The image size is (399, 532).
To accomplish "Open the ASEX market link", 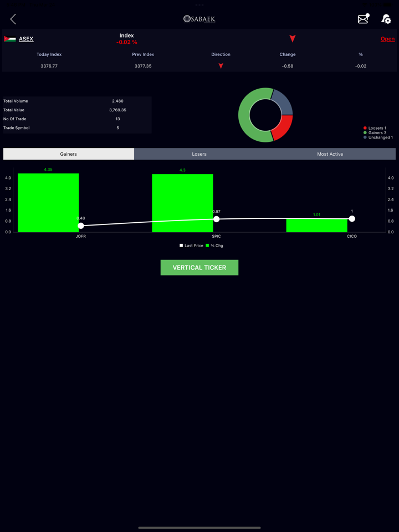I will click(26, 39).
